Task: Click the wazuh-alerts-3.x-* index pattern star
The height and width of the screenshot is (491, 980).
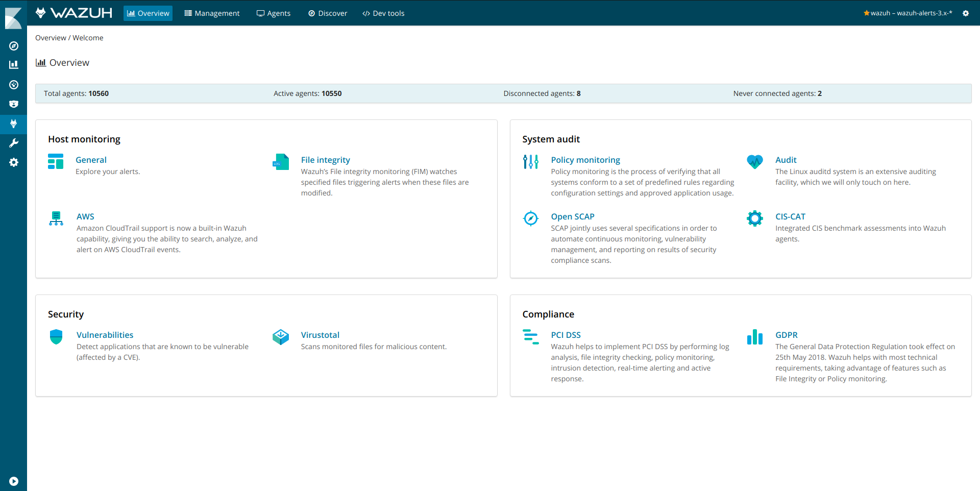Action: 866,13
